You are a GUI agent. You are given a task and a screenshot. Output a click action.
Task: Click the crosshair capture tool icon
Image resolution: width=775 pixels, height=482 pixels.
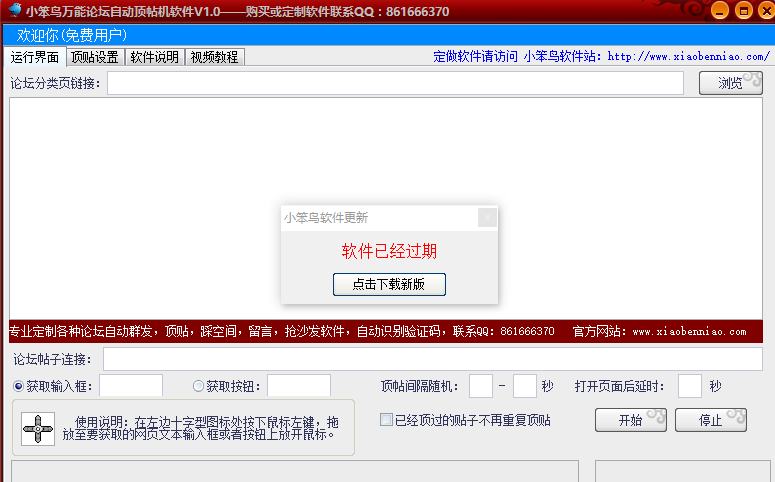(x=38, y=429)
